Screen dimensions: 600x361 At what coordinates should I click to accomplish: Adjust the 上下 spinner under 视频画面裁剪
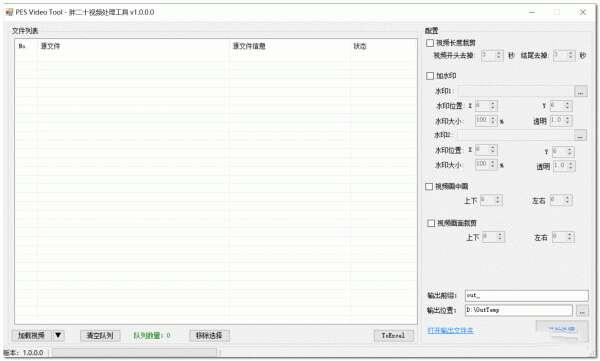tap(493, 237)
